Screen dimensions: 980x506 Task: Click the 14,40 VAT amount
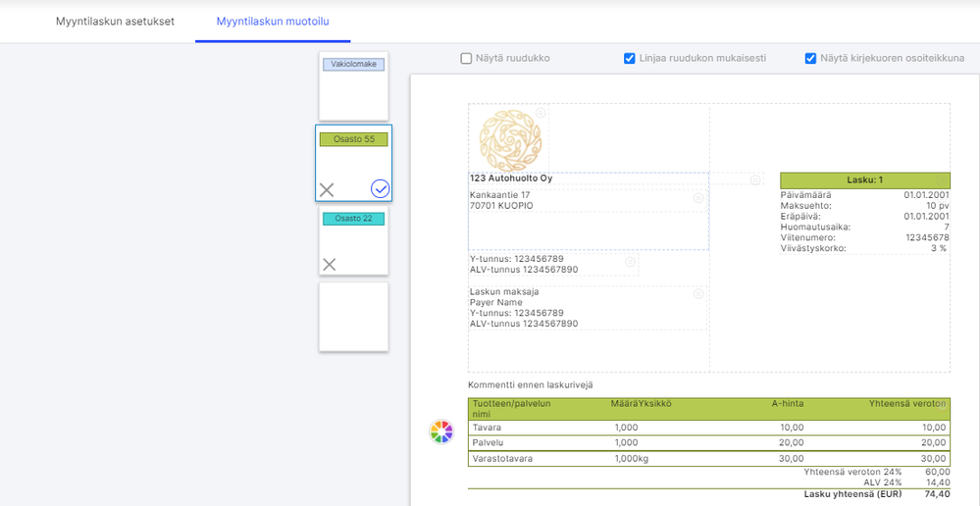pos(939,482)
